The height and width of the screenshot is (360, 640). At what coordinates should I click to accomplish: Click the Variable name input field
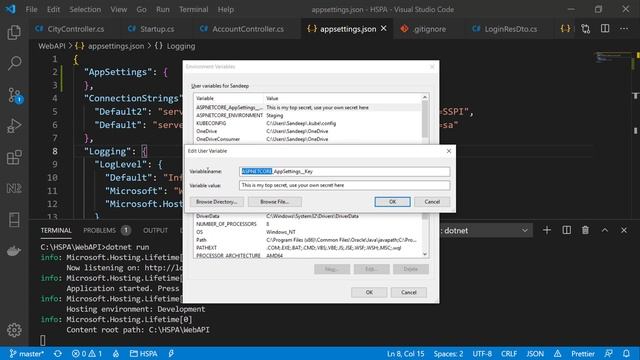(x=344, y=171)
